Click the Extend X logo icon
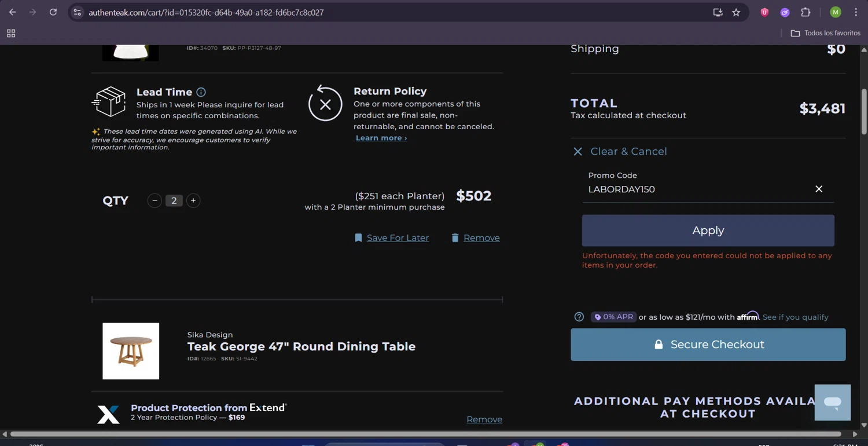 pos(108,415)
